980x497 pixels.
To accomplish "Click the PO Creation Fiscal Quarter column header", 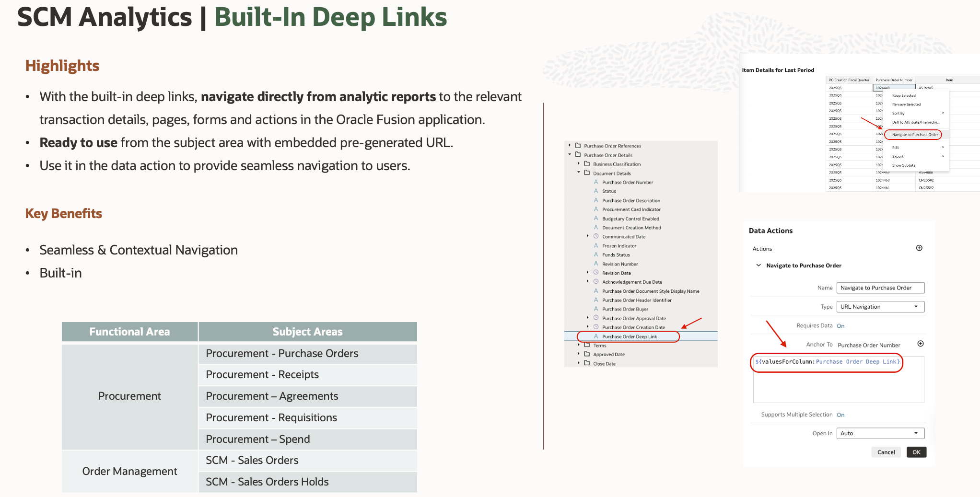I will coord(849,80).
